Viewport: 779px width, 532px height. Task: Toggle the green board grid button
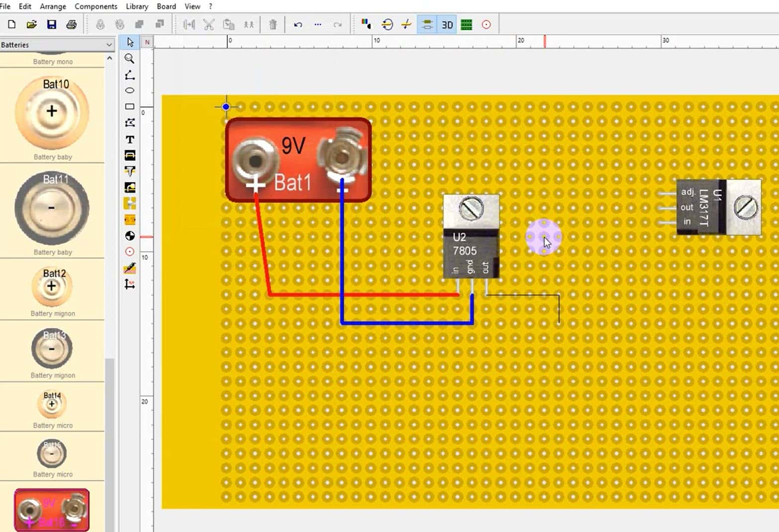[x=466, y=24]
